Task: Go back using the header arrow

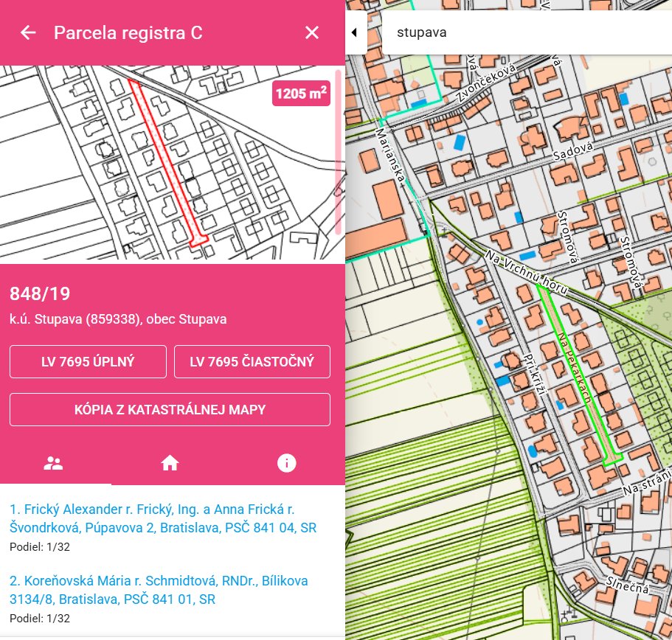Action: click(x=28, y=32)
